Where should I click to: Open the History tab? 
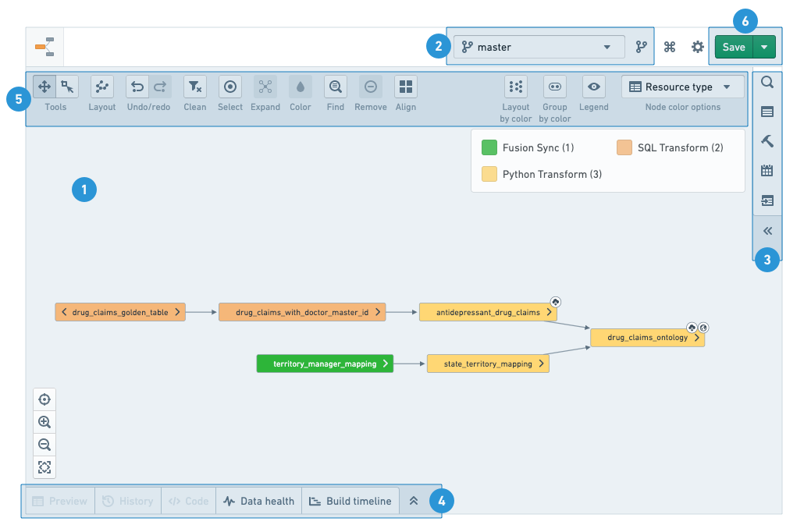128,501
